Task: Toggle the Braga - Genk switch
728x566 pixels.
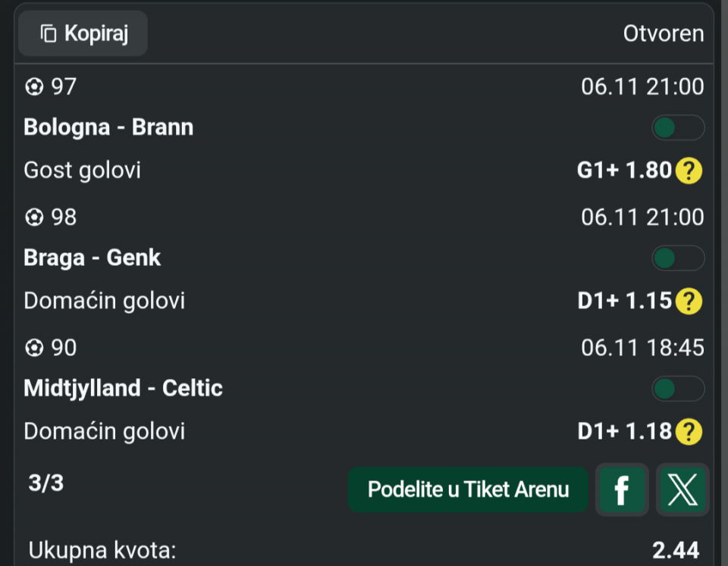Action: tap(677, 258)
